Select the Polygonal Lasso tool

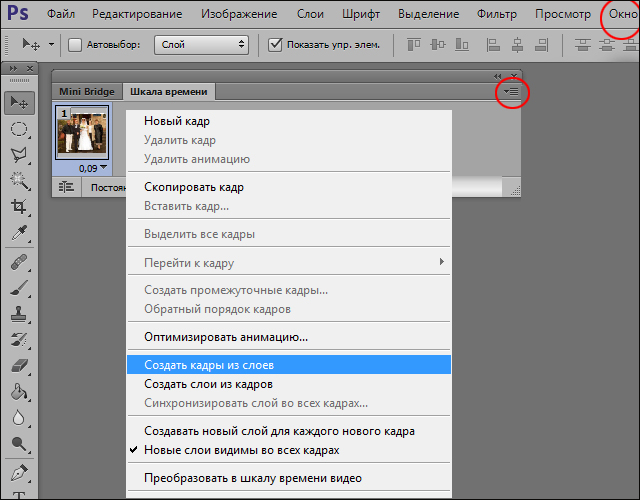click(18, 155)
